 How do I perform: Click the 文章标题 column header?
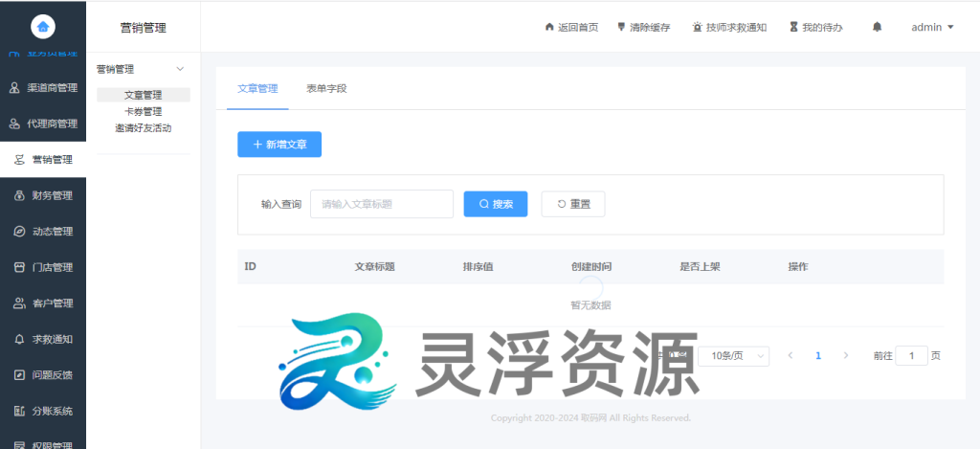pyautogui.click(x=375, y=266)
